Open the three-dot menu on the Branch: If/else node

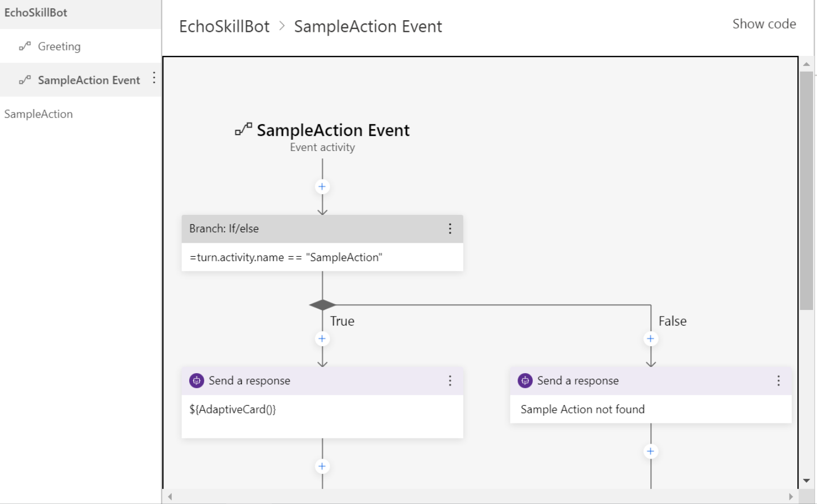[450, 229]
